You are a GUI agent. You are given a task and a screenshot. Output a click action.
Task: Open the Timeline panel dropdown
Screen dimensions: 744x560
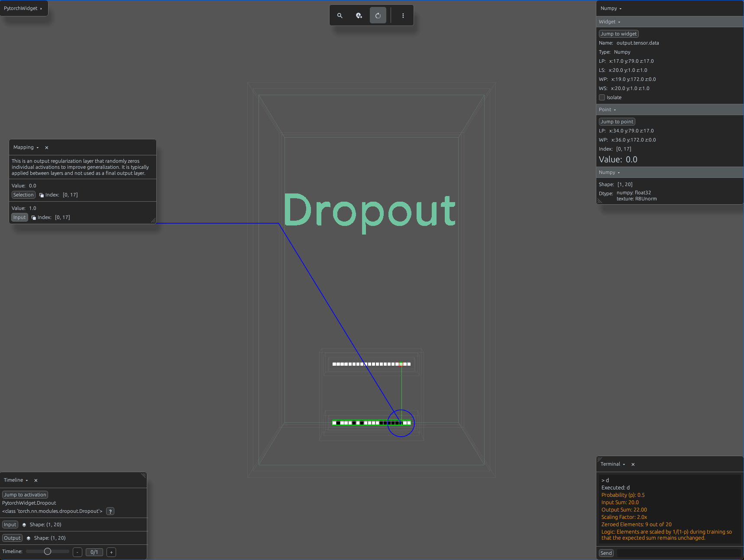(x=16, y=480)
